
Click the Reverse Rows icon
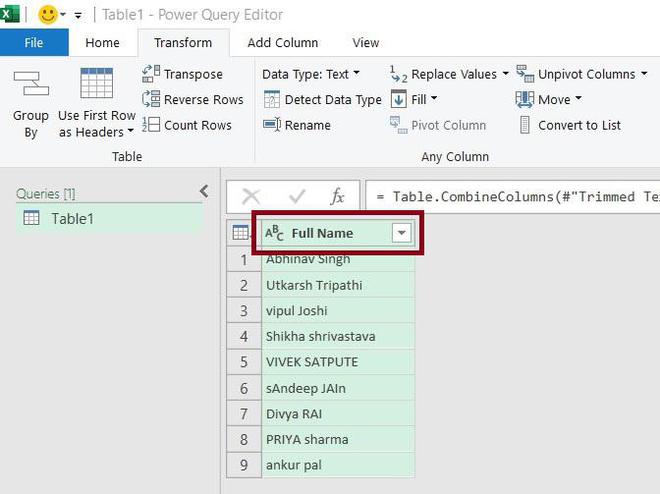pyautogui.click(x=151, y=99)
